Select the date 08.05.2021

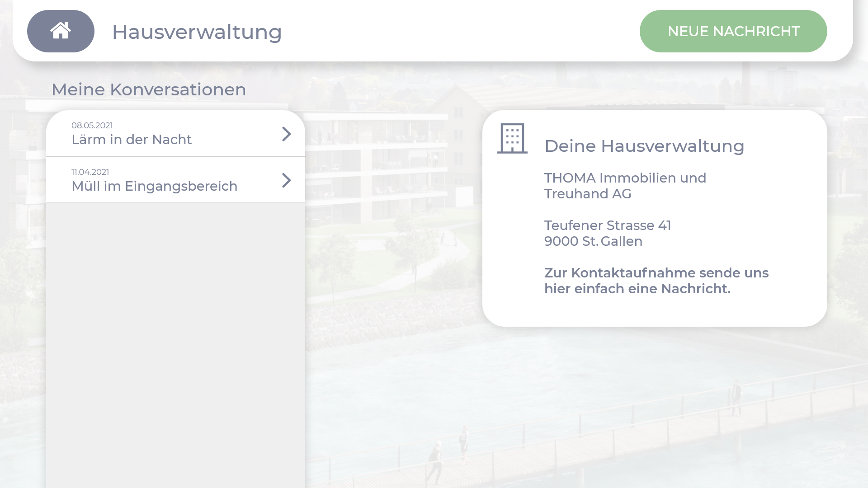click(92, 125)
